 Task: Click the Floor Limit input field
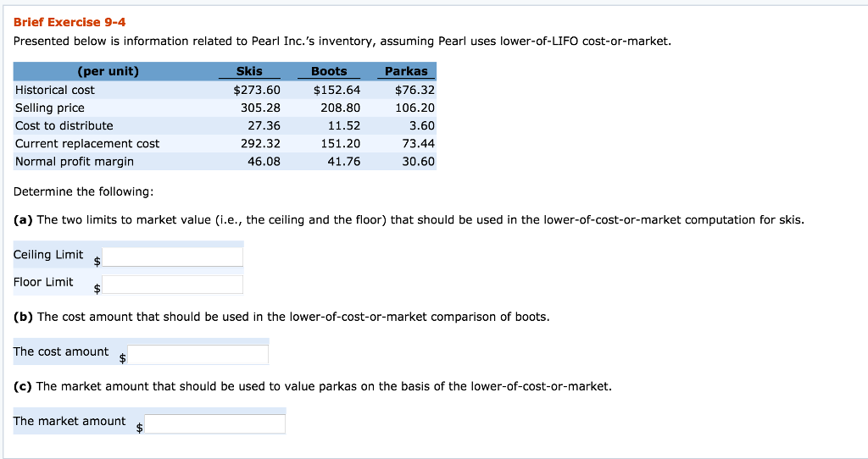click(173, 285)
